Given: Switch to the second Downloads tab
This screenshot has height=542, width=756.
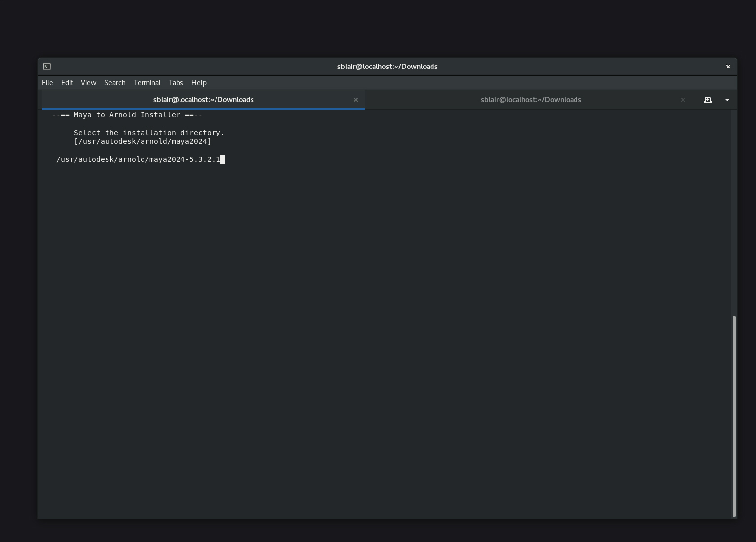Looking at the screenshot, I should [531, 99].
